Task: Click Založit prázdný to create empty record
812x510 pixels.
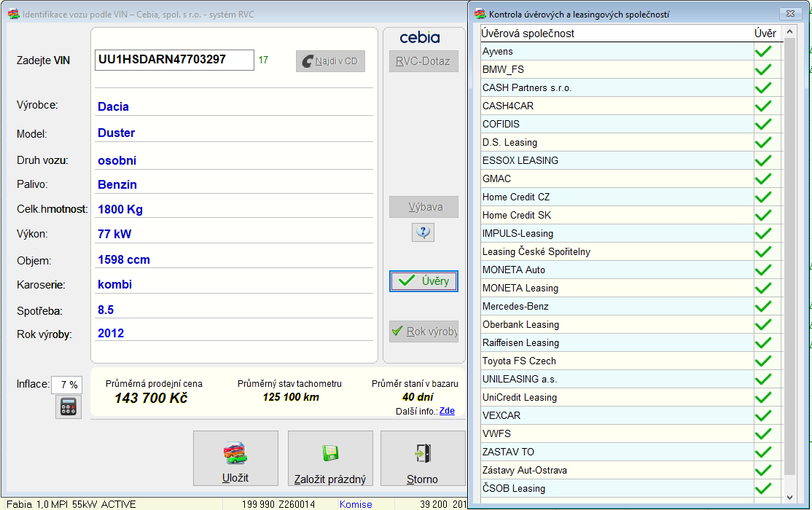Action: [x=330, y=458]
